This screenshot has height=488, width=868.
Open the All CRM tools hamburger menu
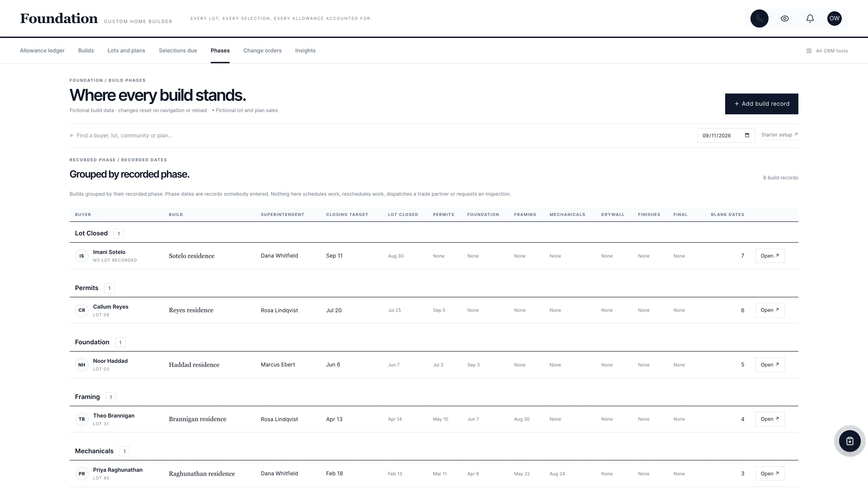[827, 51]
